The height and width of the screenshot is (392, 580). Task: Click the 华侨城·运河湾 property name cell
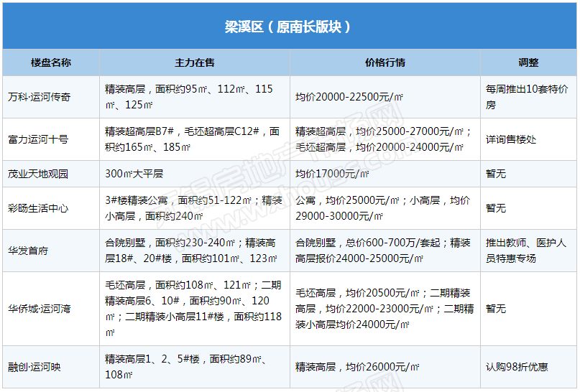(40, 308)
